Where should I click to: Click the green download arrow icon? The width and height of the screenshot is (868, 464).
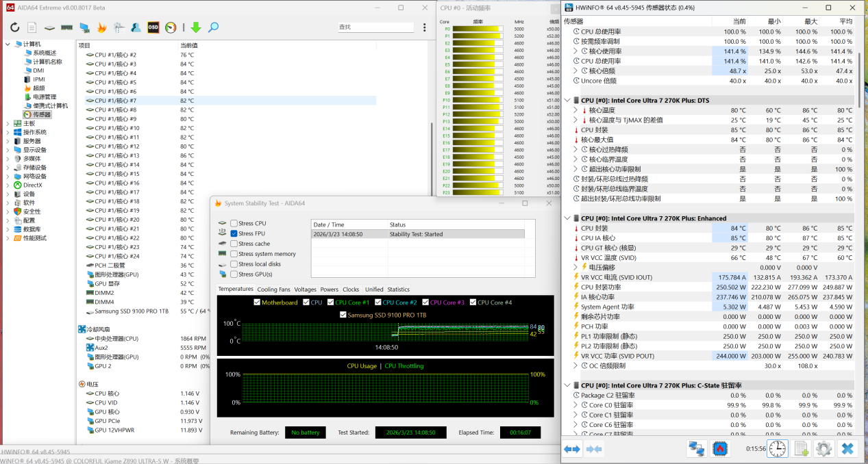[x=196, y=27]
